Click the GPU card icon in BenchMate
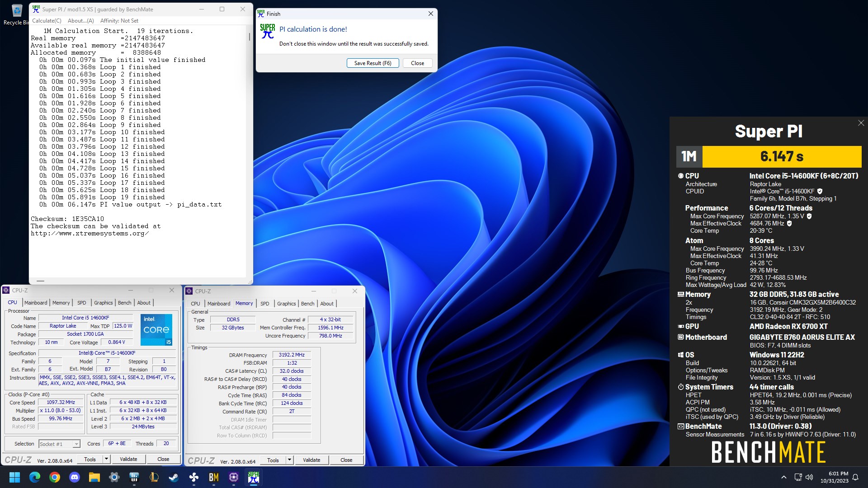The height and width of the screenshot is (488, 868). coord(680,326)
